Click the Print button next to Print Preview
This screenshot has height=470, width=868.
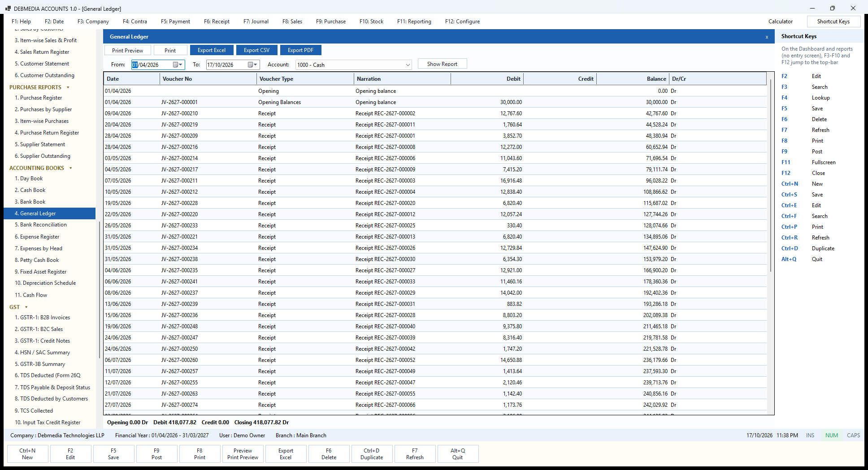(x=170, y=50)
